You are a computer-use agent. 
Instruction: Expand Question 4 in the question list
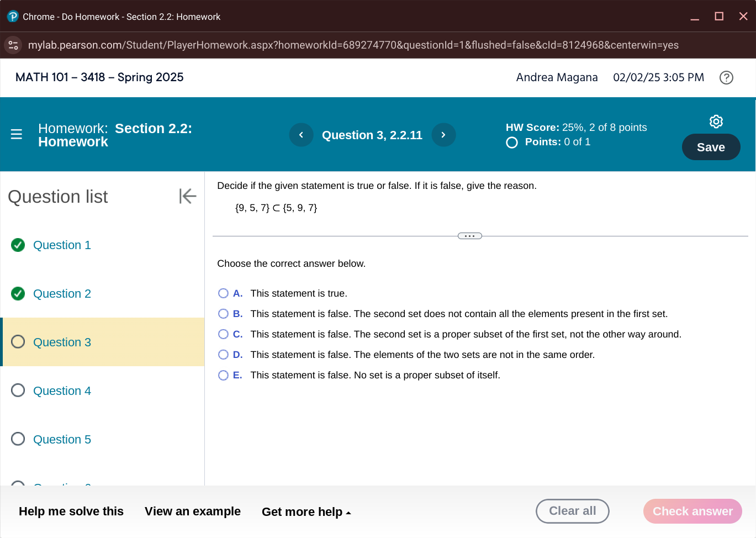(x=62, y=391)
